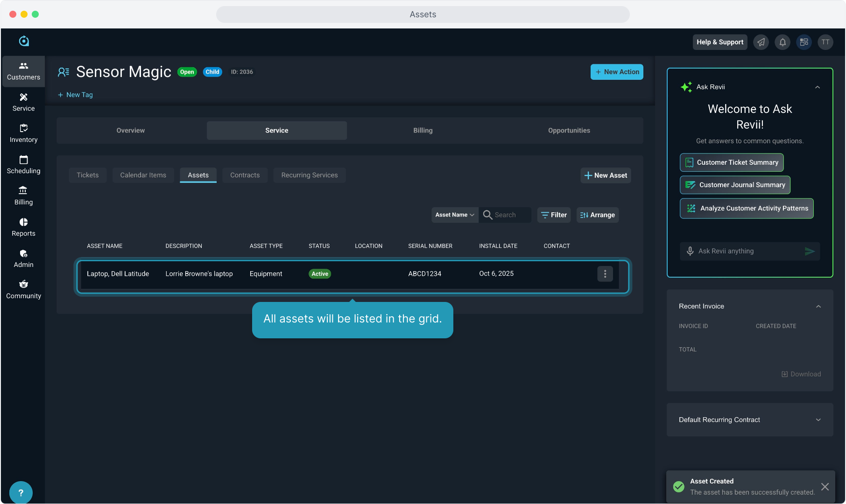Open the Asset Name search dropdown
846x504 pixels.
tap(454, 215)
